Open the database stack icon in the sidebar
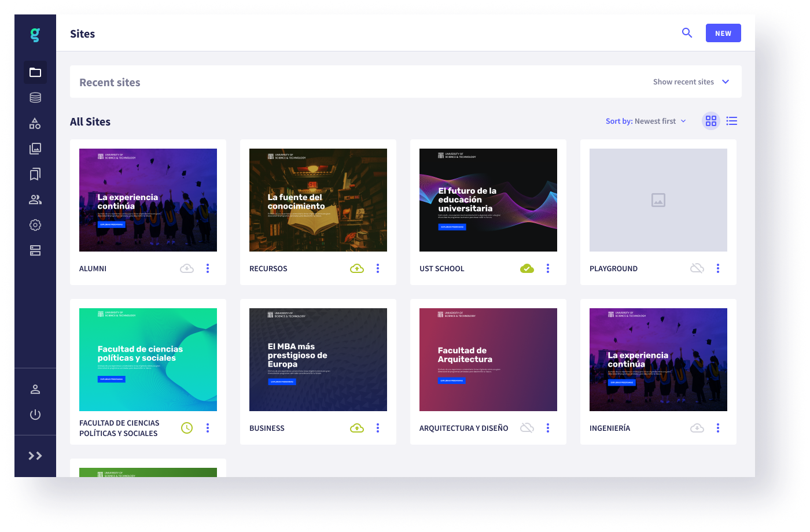 (35, 98)
